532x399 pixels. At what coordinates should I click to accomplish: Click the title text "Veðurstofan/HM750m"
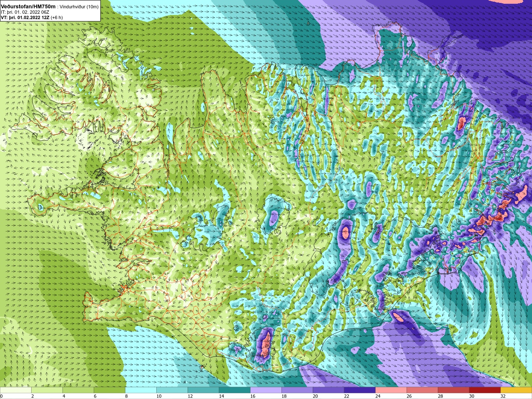point(28,7)
